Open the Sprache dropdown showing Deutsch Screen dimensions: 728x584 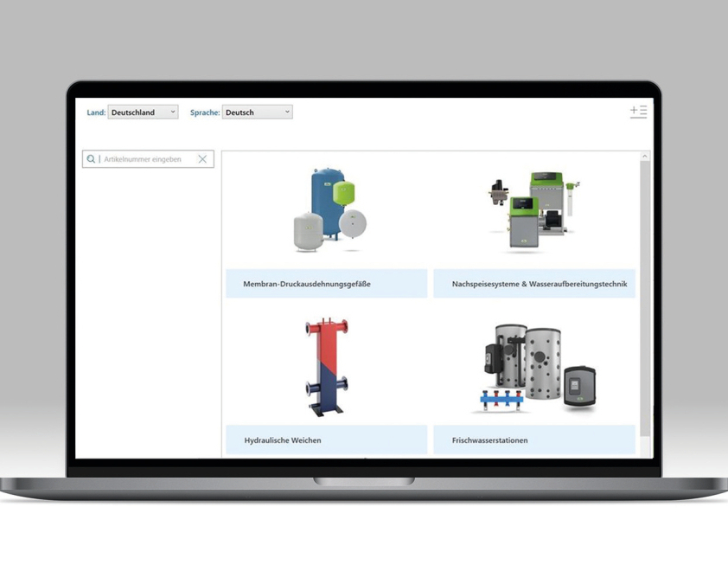point(257,112)
